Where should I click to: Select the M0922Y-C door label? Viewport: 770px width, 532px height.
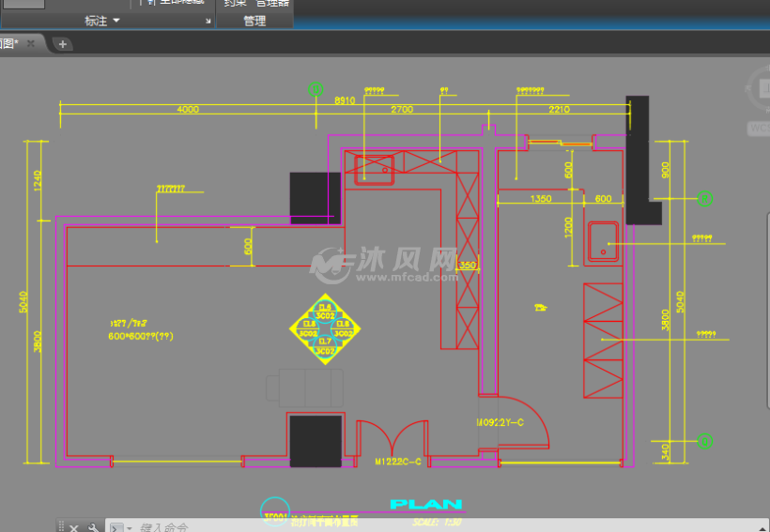500,422
